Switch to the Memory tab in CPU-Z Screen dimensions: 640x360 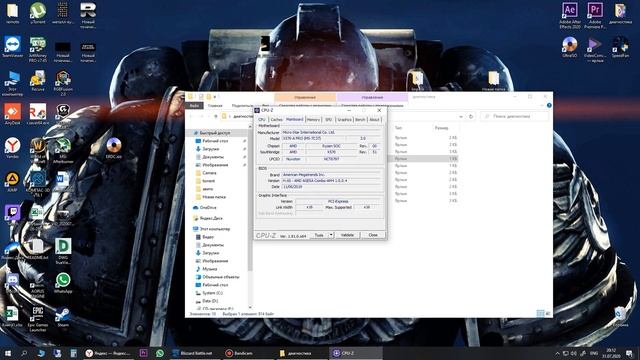click(313, 120)
